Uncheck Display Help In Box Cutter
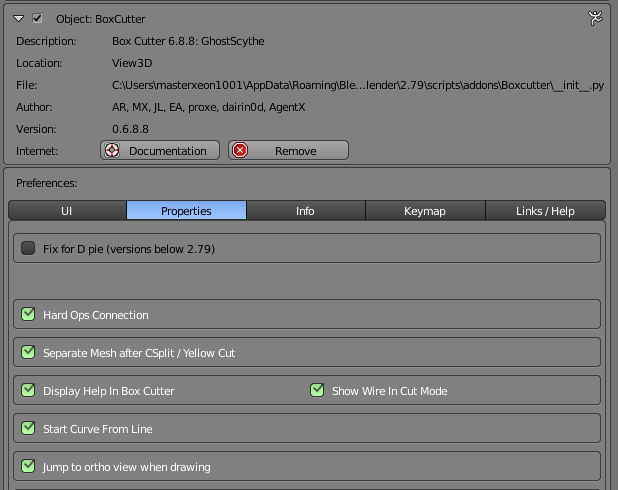 pos(28,391)
